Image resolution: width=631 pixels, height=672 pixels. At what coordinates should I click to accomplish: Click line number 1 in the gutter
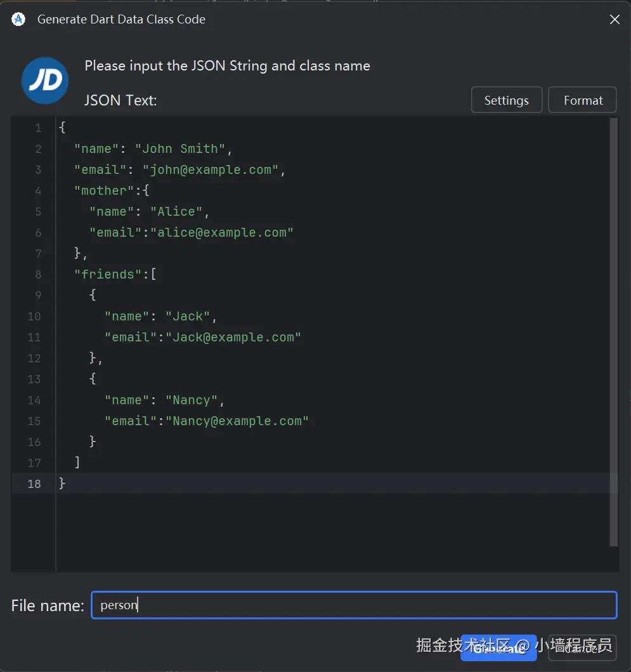(x=38, y=128)
